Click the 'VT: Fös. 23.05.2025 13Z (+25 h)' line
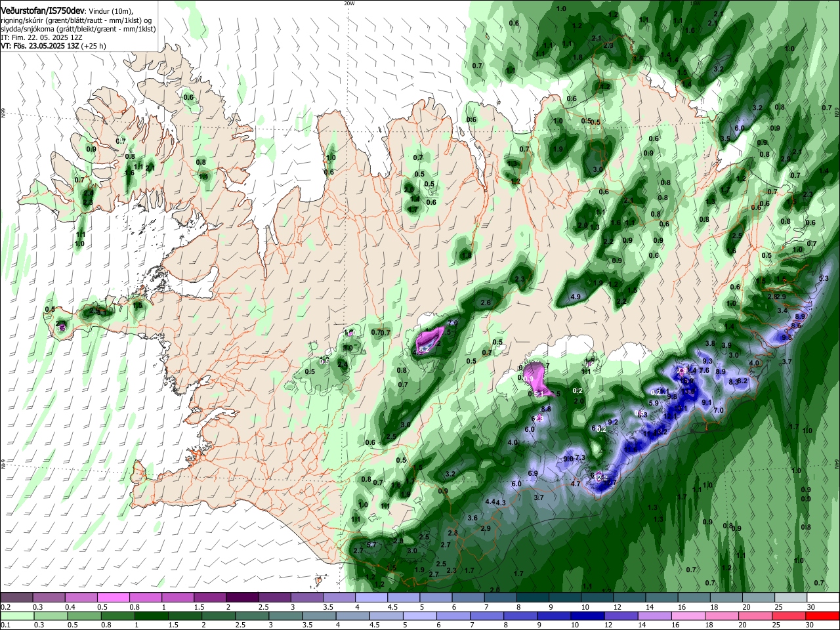 [53, 46]
